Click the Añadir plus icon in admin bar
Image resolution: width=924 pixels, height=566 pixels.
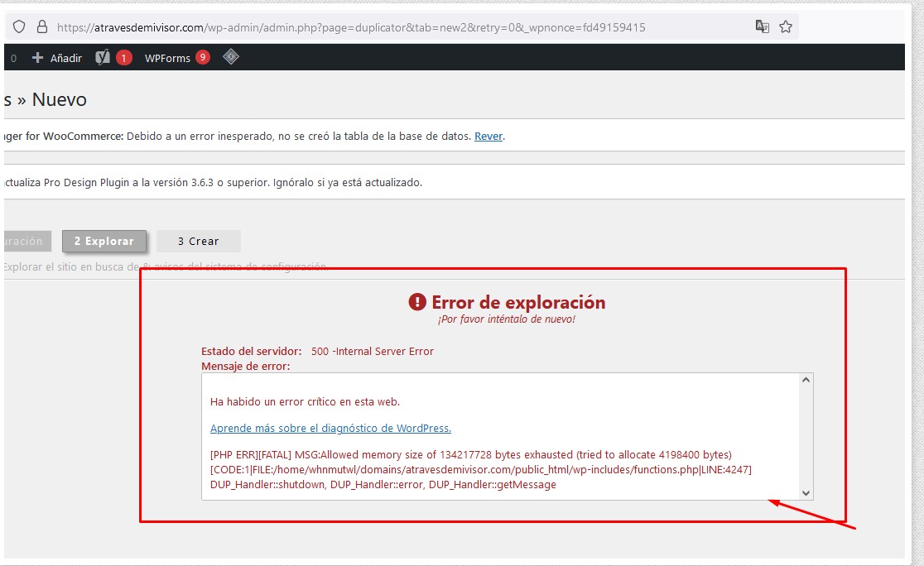pos(39,58)
